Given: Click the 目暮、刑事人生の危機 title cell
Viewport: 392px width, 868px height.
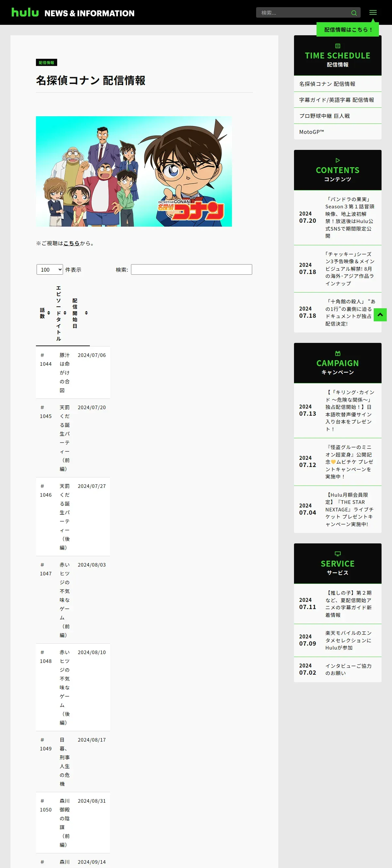Looking at the screenshot, I should click(65, 762).
